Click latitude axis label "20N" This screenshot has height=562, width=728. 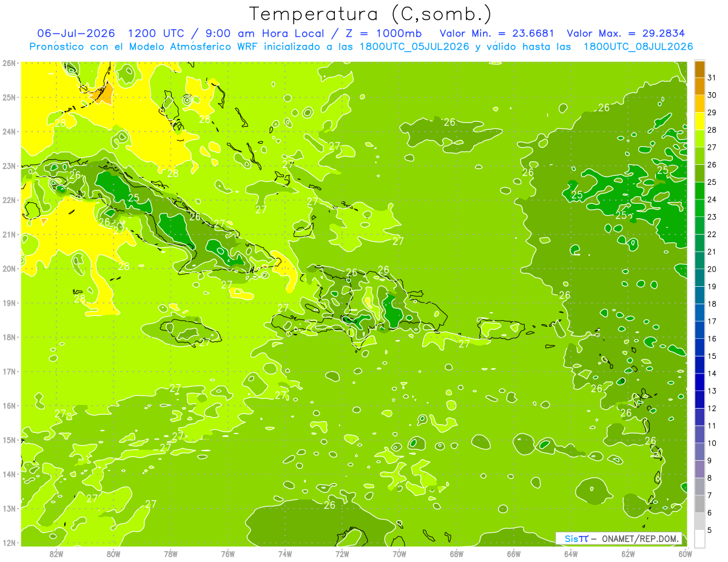click(9, 269)
